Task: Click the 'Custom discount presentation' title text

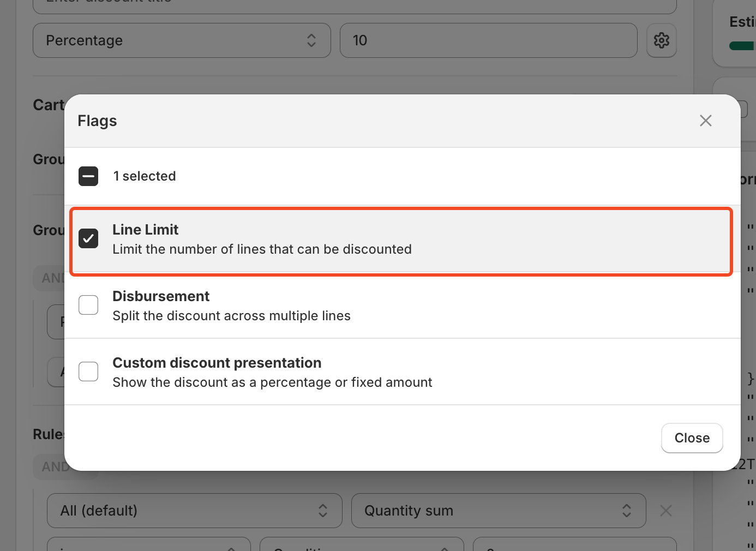Action: (x=217, y=363)
